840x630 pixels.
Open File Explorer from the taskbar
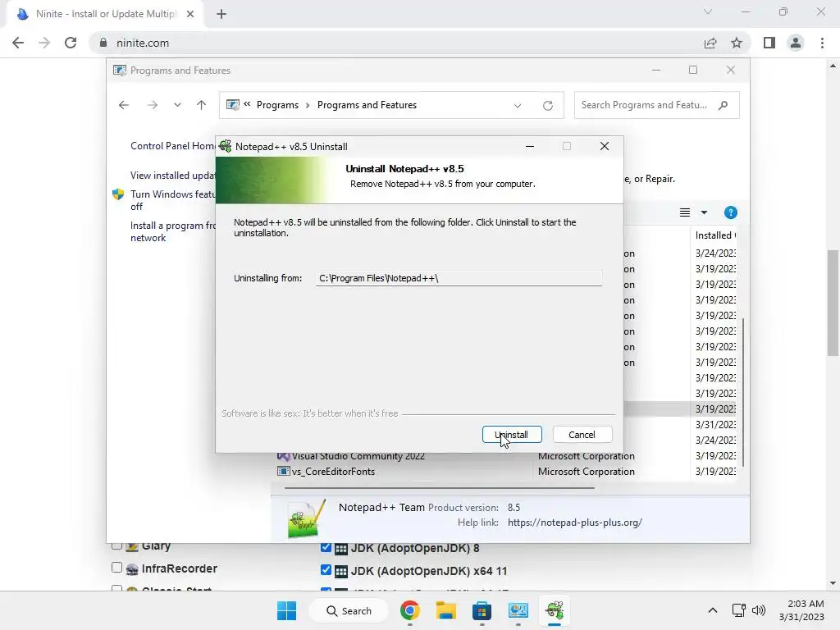pos(445,610)
